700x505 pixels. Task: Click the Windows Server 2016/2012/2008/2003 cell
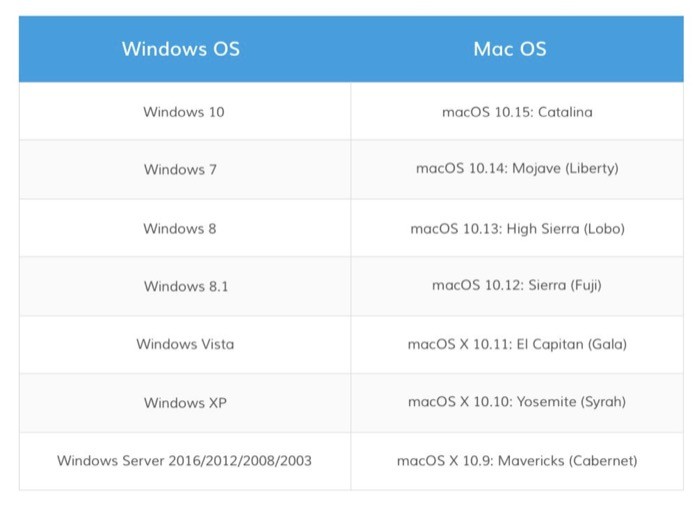point(184,461)
